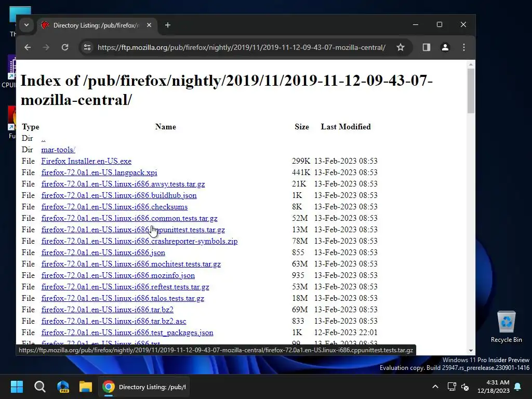Open the parent directory '..' link
Viewport: 532px width, 399px height.
[43, 138]
